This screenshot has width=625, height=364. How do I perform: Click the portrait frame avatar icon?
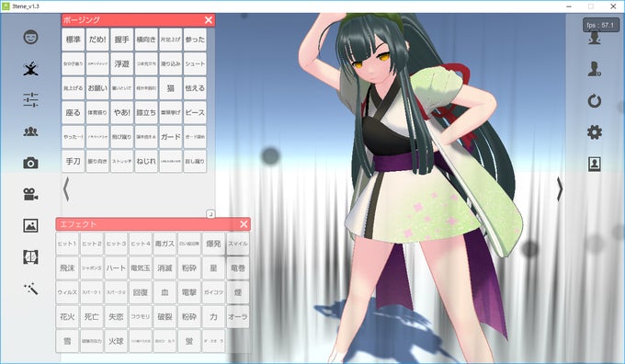coord(595,164)
